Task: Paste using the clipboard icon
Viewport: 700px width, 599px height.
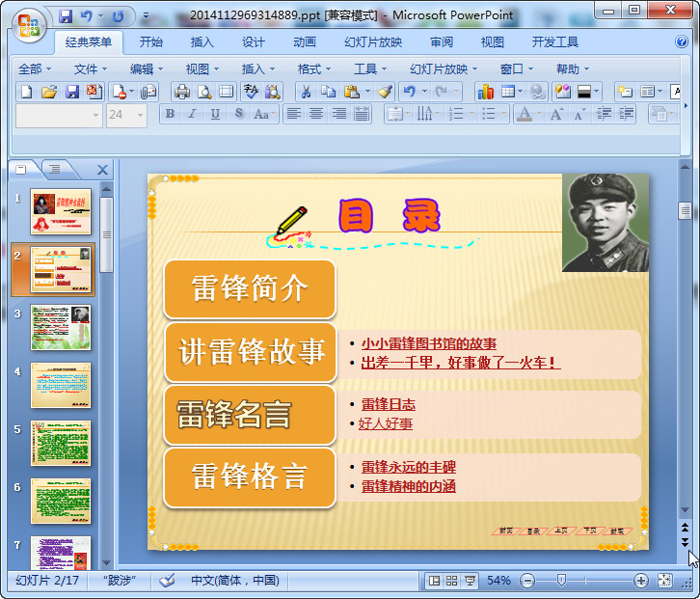Action: (x=352, y=92)
